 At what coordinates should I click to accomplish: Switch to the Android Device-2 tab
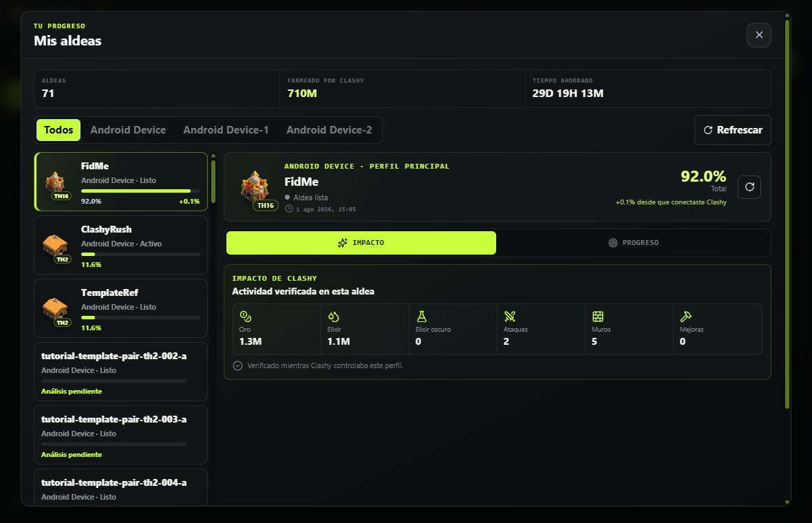coord(329,130)
